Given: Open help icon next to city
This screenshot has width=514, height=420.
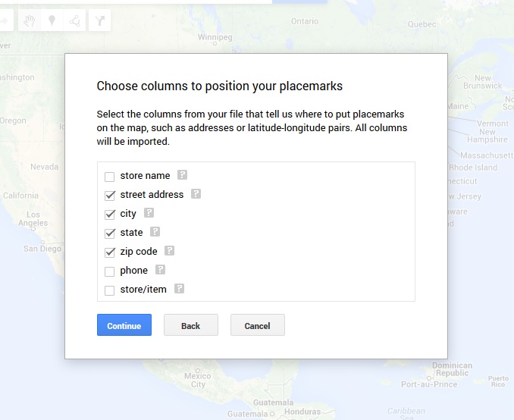Looking at the screenshot, I should (149, 213).
